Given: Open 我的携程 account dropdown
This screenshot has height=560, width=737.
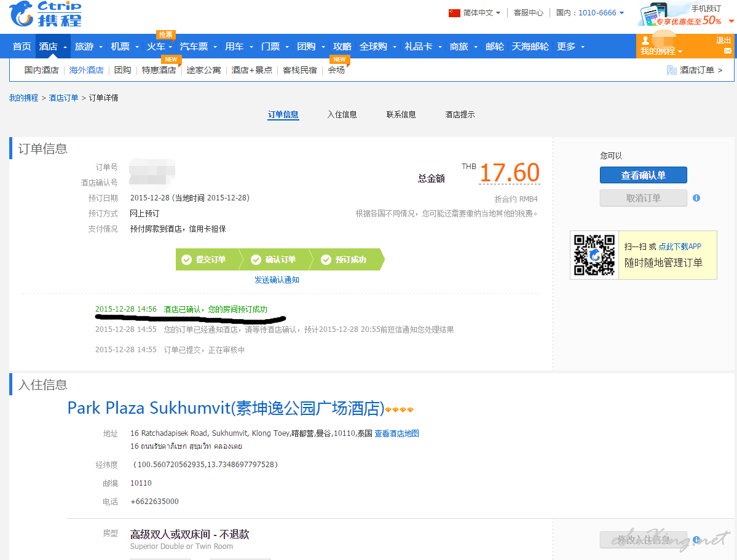Looking at the screenshot, I should click(x=661, y=51).
